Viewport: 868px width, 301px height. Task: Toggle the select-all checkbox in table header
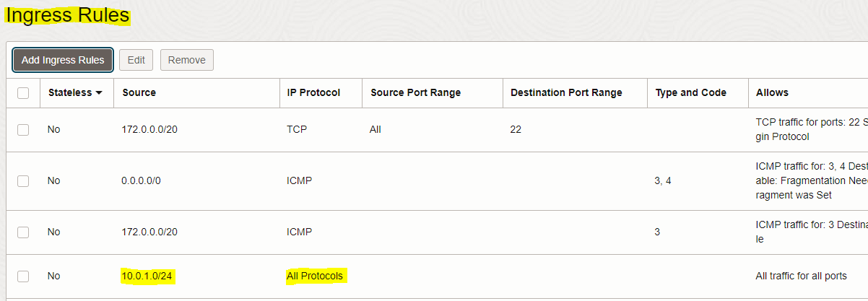pyautogui.click(x=23, y=92)
